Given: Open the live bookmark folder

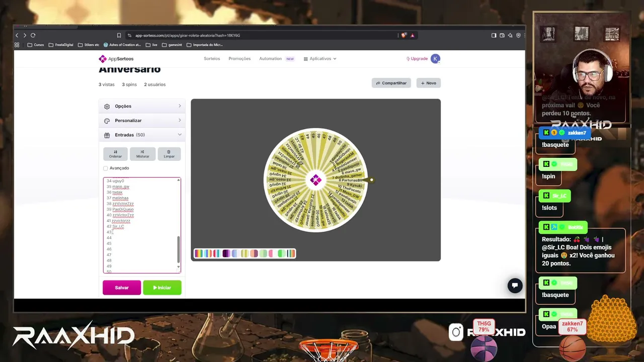Looking at the screenshot, I should (151, 45).
